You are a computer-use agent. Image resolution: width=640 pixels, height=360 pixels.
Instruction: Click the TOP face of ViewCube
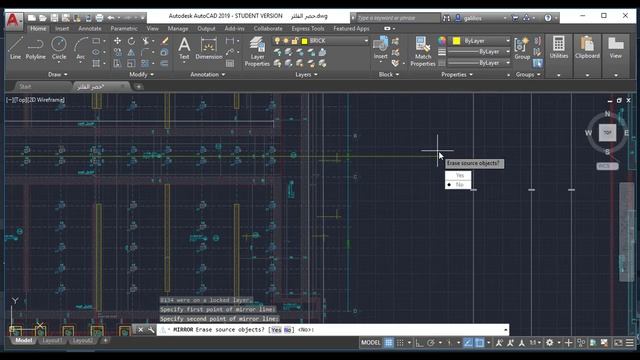click(607, 133)
